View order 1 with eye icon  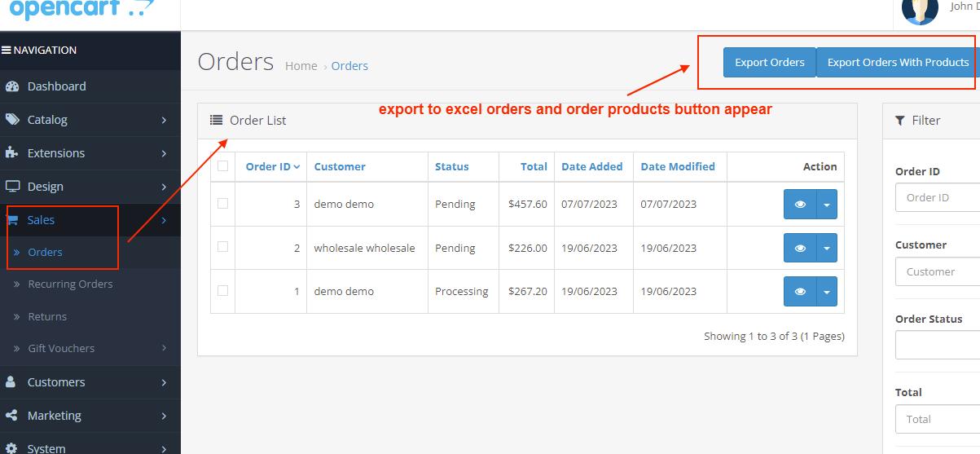[x=800, y=292]
